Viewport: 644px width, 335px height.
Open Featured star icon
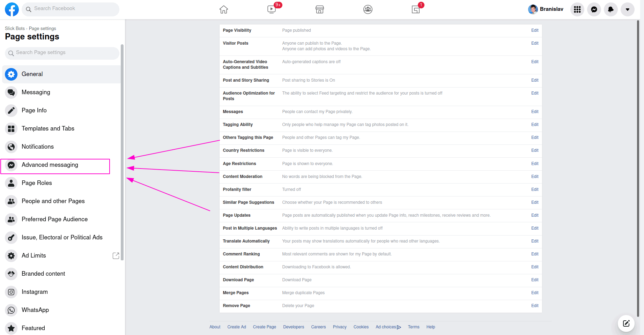(x=11, y=328)
